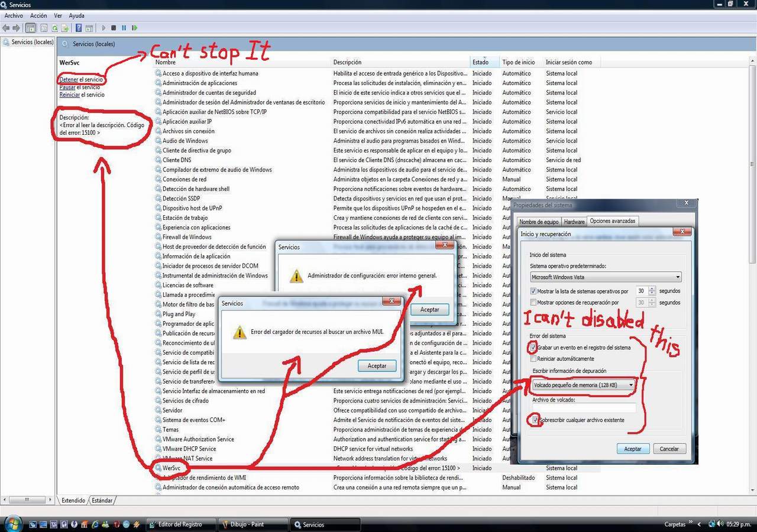
Task: Select the Opciones avanzadas tab
Action: pyautogui.click(x=613, y=221)
